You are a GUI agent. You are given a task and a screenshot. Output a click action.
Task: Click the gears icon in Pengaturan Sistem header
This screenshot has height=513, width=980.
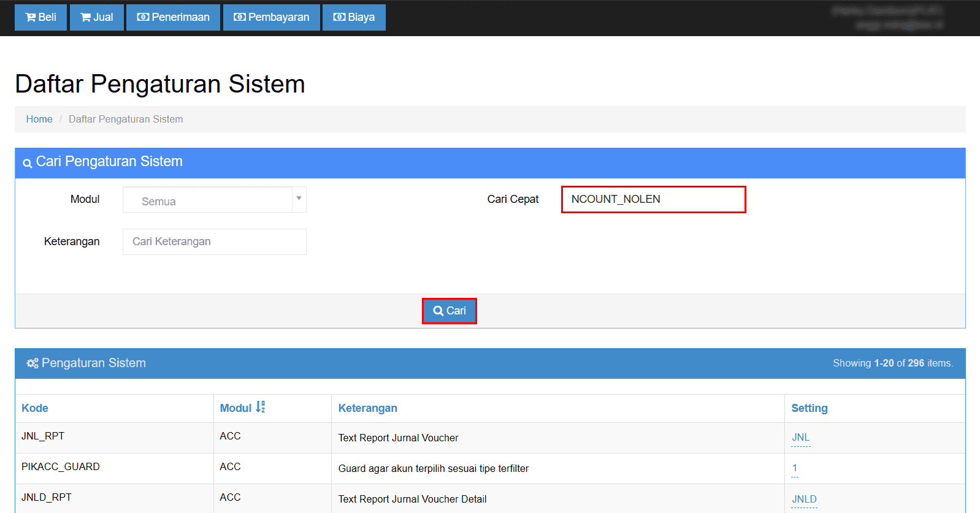coord(32,363)
